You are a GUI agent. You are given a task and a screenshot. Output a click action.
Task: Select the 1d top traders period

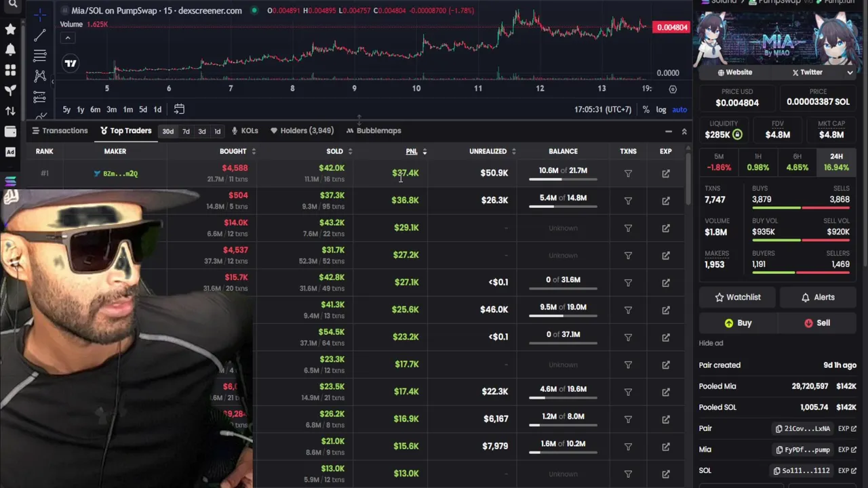coord(217,131)
